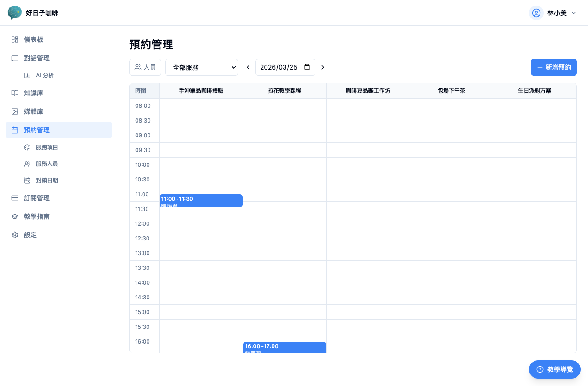Click the 好日子咖啡 logo icon
Viewport: 588px width, 386px height.
[x=15, y=12]
